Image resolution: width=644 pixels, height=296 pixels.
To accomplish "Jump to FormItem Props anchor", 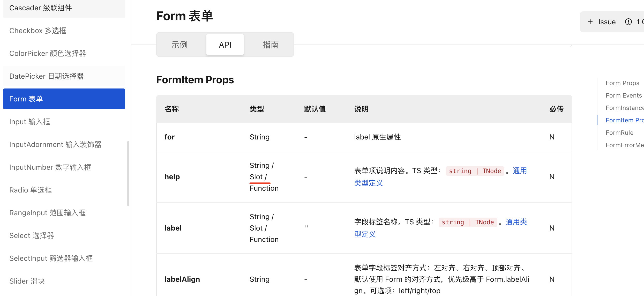I will (625, 120).
